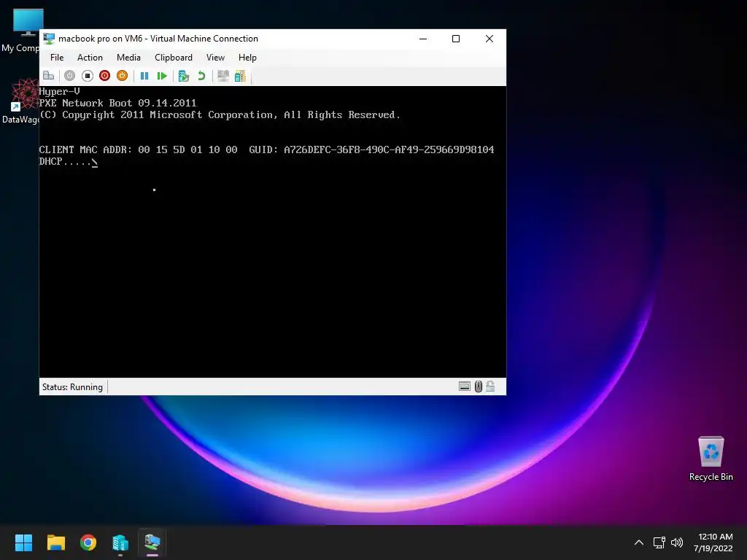
Task: Minimize the Virtual Machine Connection window
Action: (x=423, y=39)
